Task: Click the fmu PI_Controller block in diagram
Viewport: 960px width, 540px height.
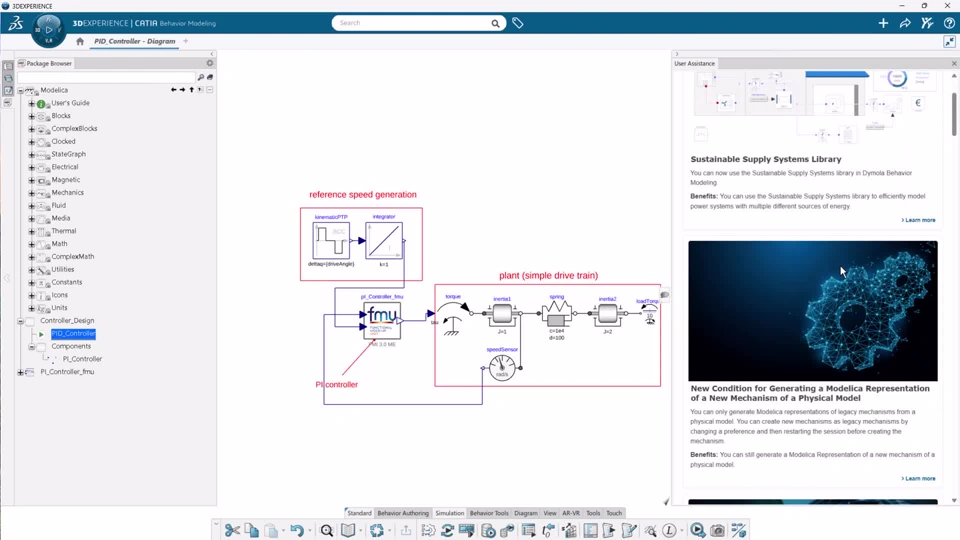Action: tap(383, 320)
